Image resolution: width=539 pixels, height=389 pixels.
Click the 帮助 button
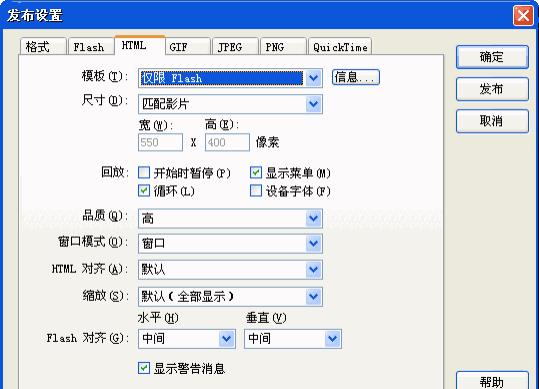(492, 381)
